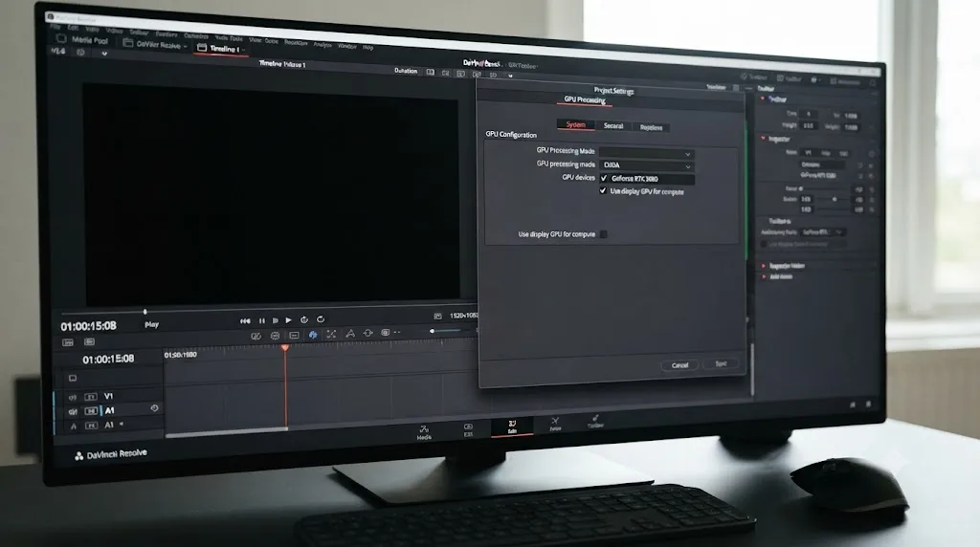Mute the first A1 track speaker icon
980x547 pixels.
coord(73,411)
